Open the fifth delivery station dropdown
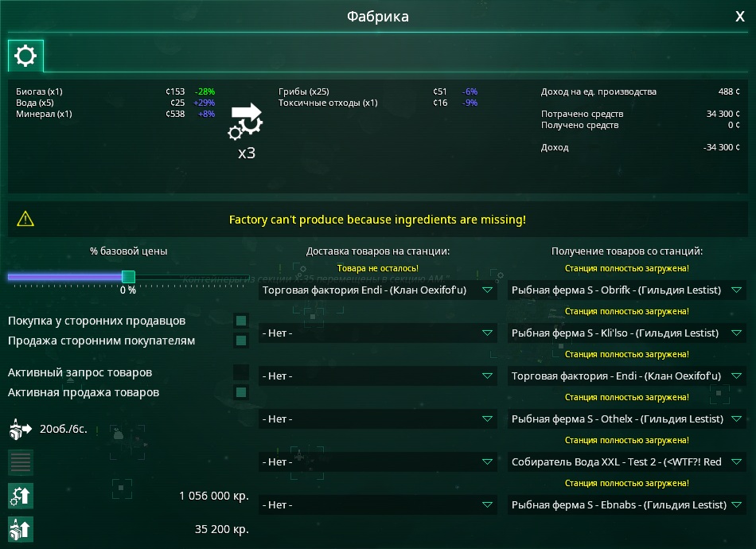The width and height of the screenshot is (756, 549). (x=377, y=461)
